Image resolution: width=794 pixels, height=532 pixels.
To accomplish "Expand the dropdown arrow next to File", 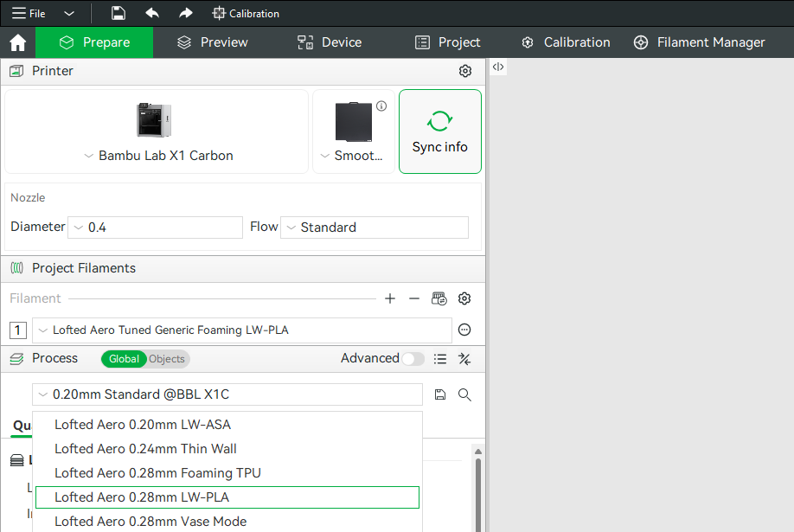I will pos(69,14).
